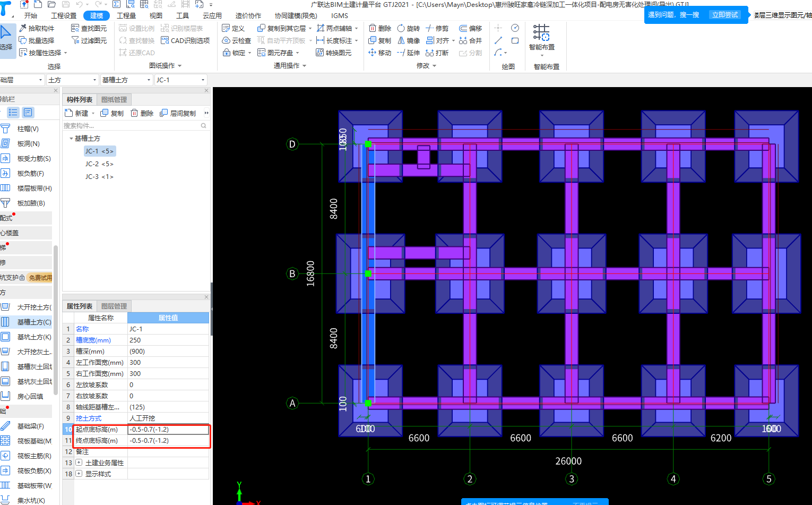Click the open folder icon in title bar
The image size is (812, 505).
(51, 4)
